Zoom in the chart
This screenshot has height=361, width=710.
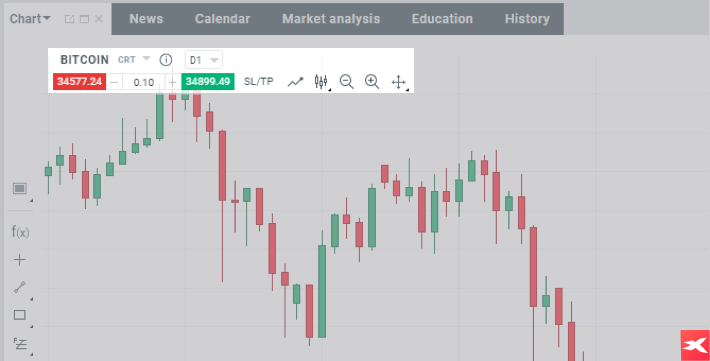click(x=372, y=82)
